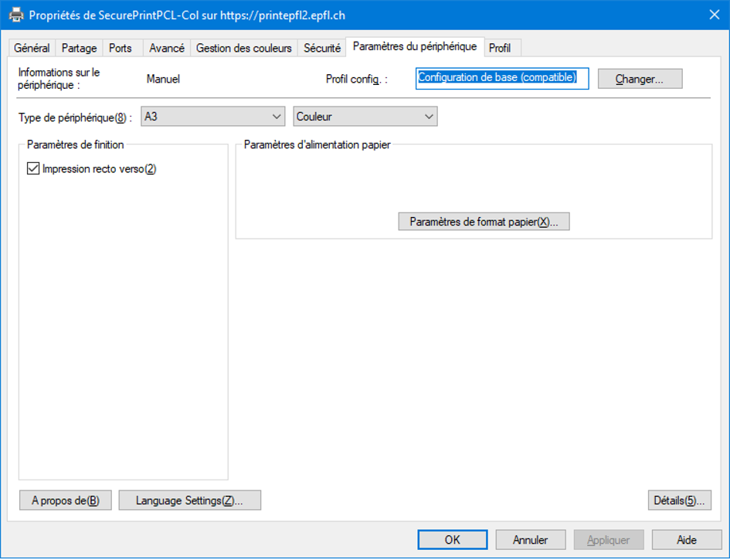Click the printer icon in title bar
The width and height of the screenshot is (730, 560).
[x=15, y=15]
